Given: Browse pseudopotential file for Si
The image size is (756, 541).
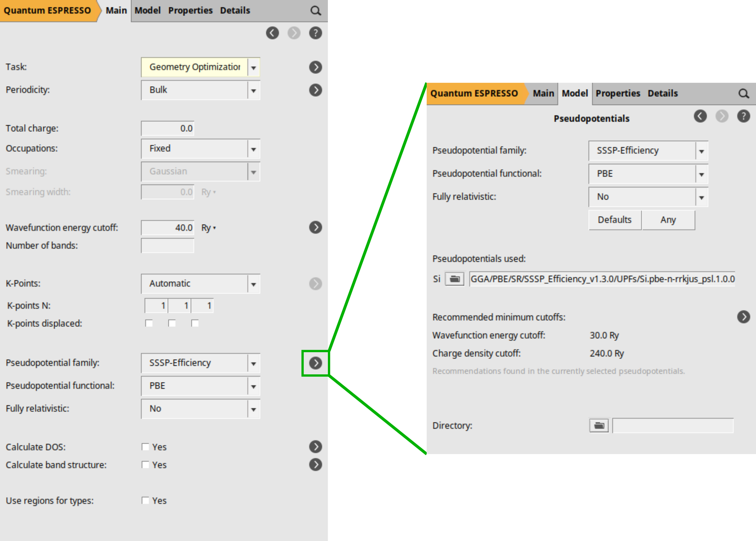Looking at the screenshot, I should [x=454, y=279].
